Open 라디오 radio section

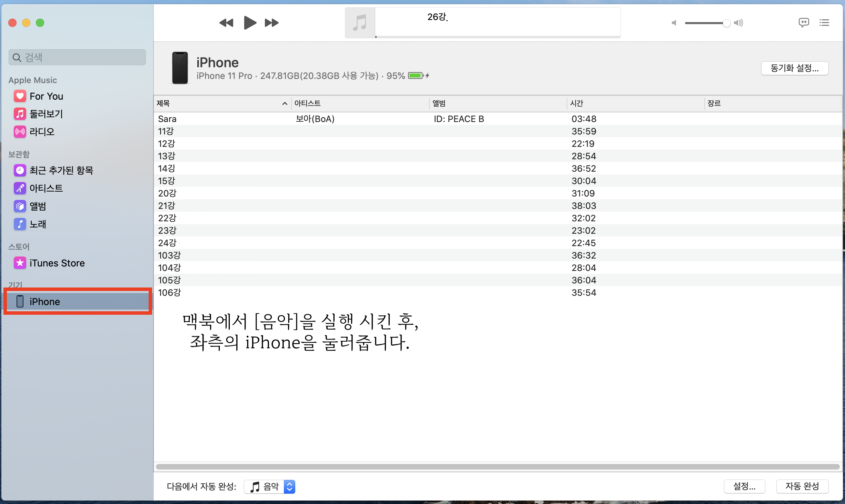[42, 132]
